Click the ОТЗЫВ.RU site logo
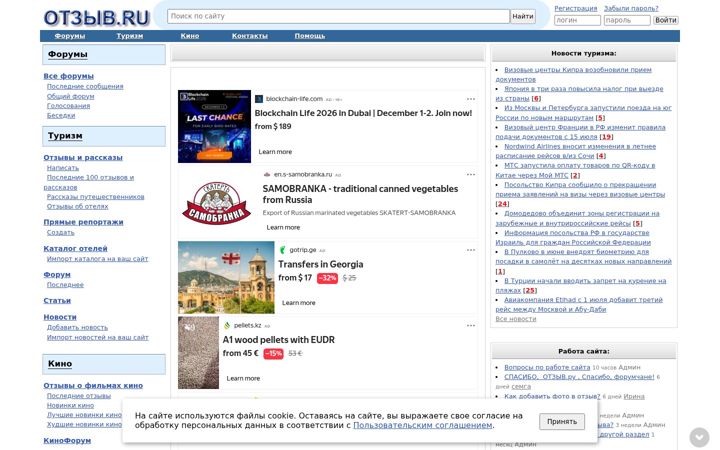720x450 pixels. point(96,18)
